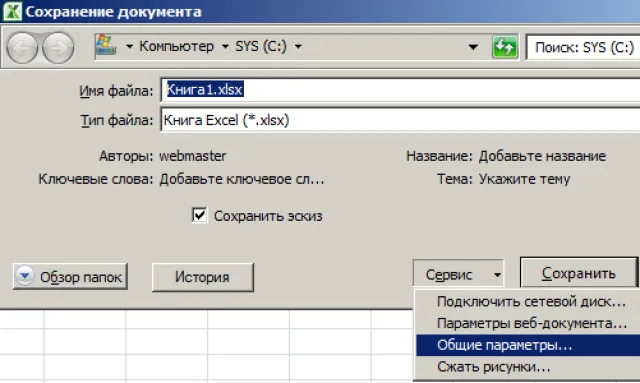Choose Параметры веб-документа... menu item
This screenshot has width=640, height=383.
pos(528,323)
